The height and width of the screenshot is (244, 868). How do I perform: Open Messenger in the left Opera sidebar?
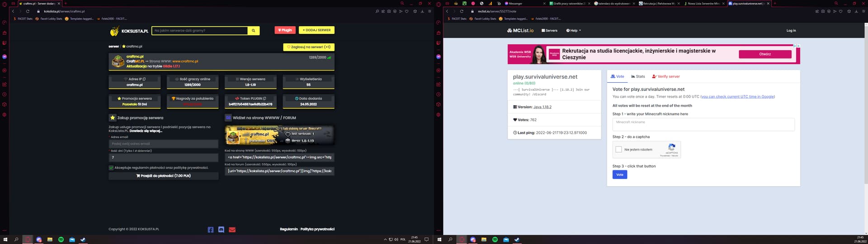pos(5,57)
